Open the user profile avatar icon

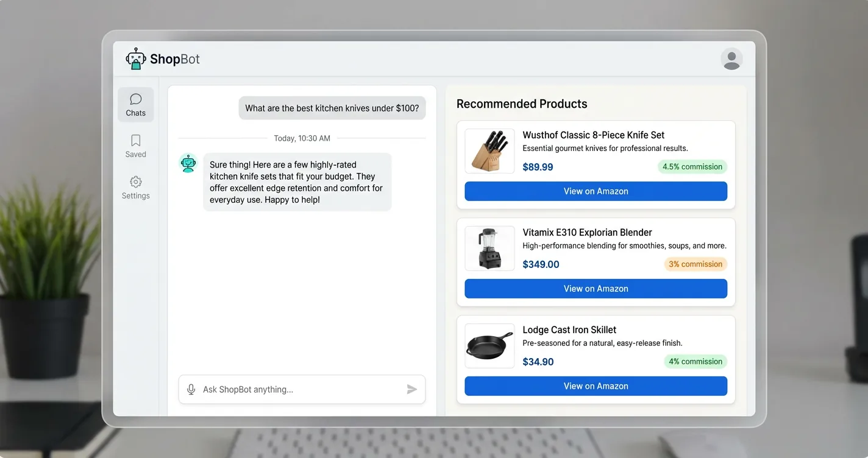pyautogui.click(x=731, y=59)
